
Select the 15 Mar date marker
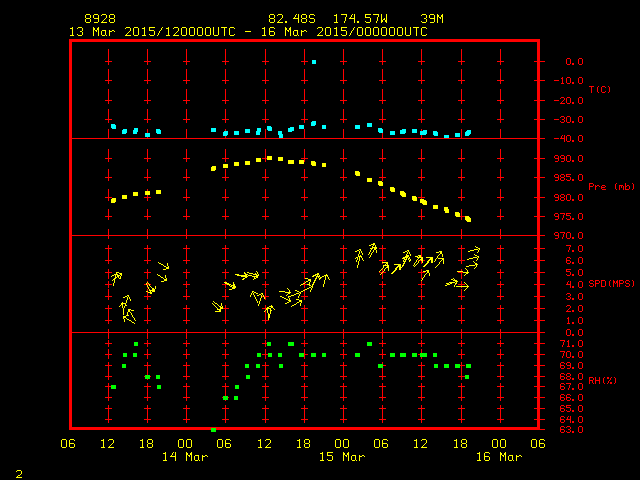341,457
